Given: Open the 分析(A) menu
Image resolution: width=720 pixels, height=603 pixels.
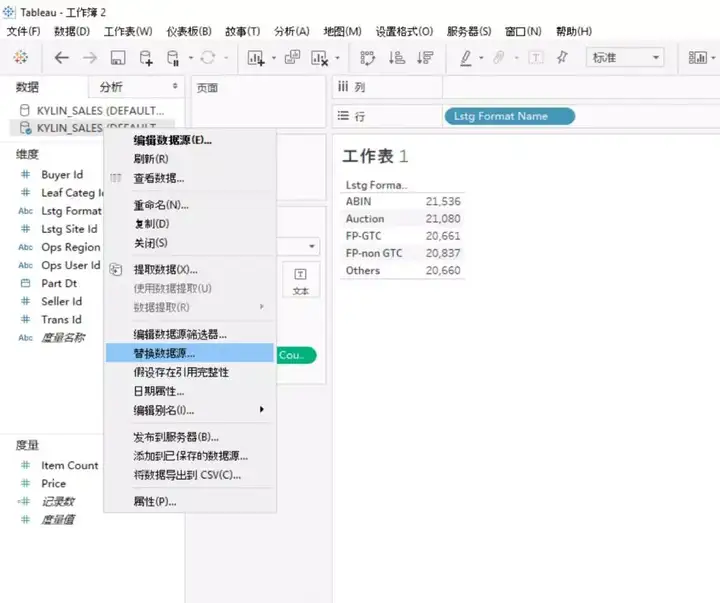Looking at the screenshot, I should pyautogui.click(x=292, y=31).
